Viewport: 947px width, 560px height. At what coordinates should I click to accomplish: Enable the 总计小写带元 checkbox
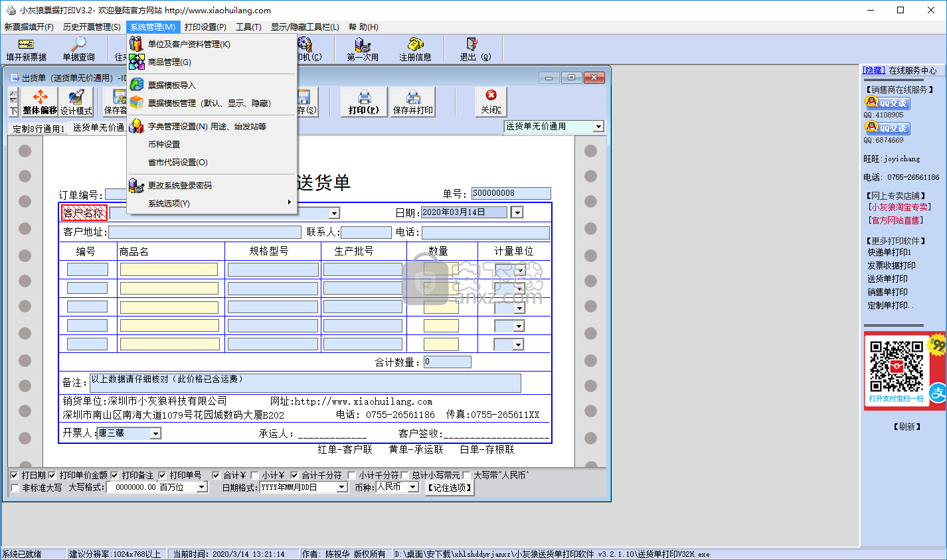[x=404, y=475]
